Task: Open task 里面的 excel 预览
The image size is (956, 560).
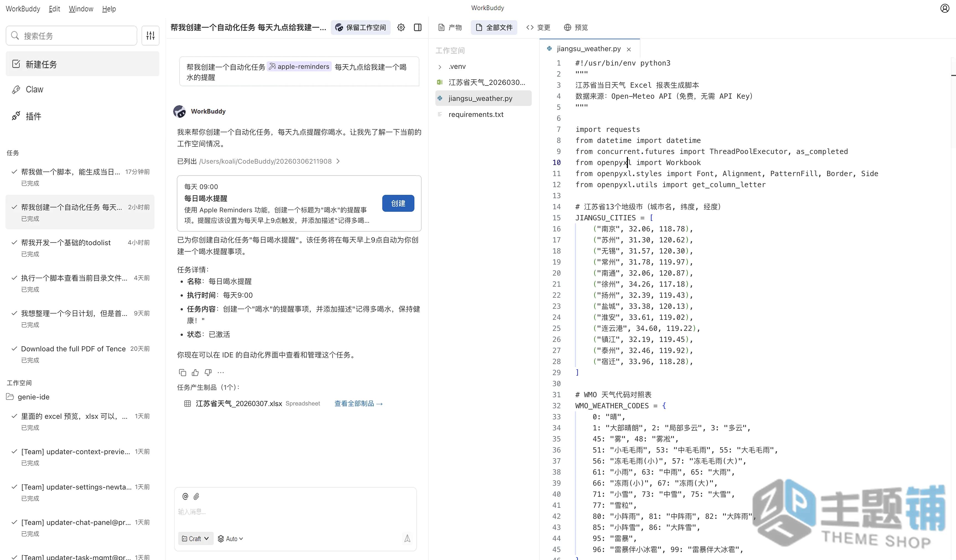Action: (x=80, y=422)
